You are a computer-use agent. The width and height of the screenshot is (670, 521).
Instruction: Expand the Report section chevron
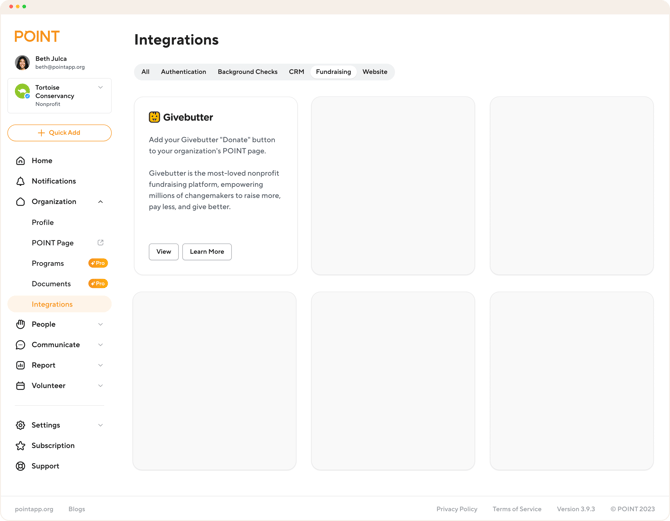[x=100, y=365]
